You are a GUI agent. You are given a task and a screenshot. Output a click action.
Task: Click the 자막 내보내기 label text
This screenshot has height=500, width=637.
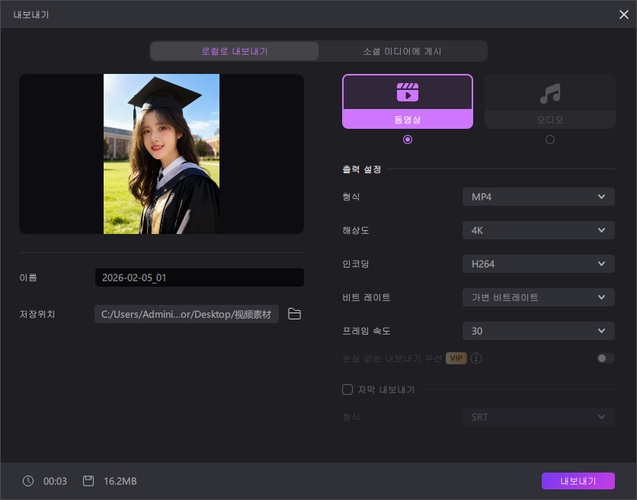pyautogui.click(x=386, y=390)
